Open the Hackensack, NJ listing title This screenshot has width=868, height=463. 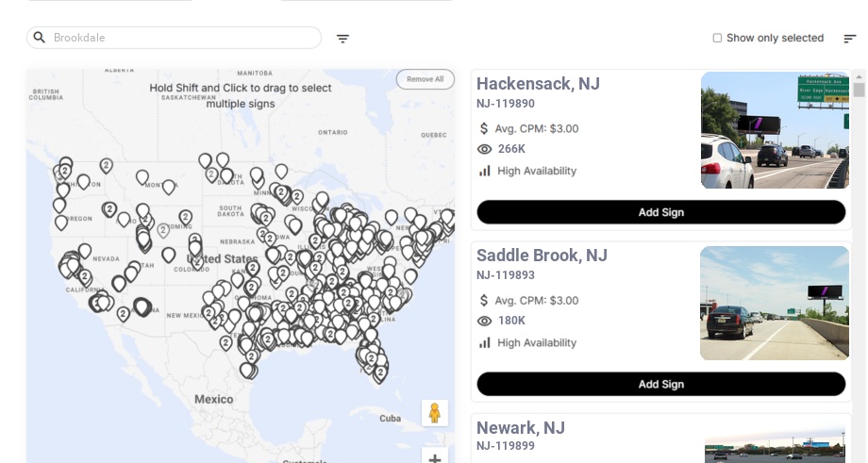[x=538, y=84]
